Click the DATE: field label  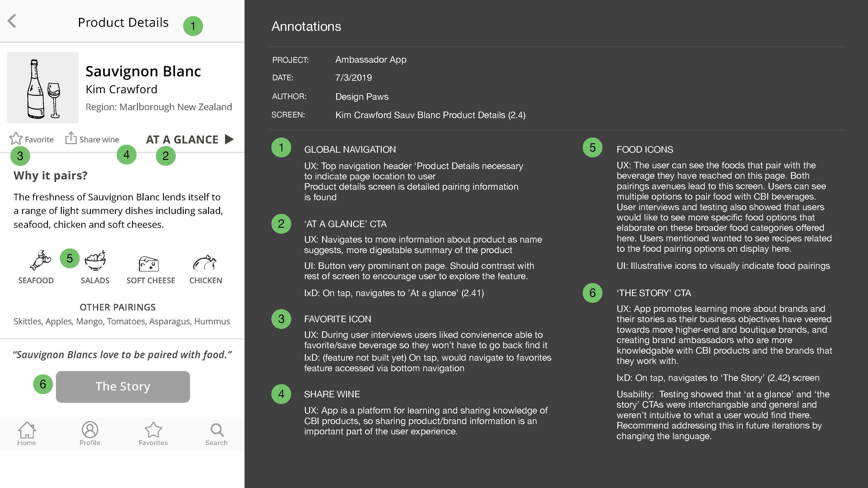(283, 78)
